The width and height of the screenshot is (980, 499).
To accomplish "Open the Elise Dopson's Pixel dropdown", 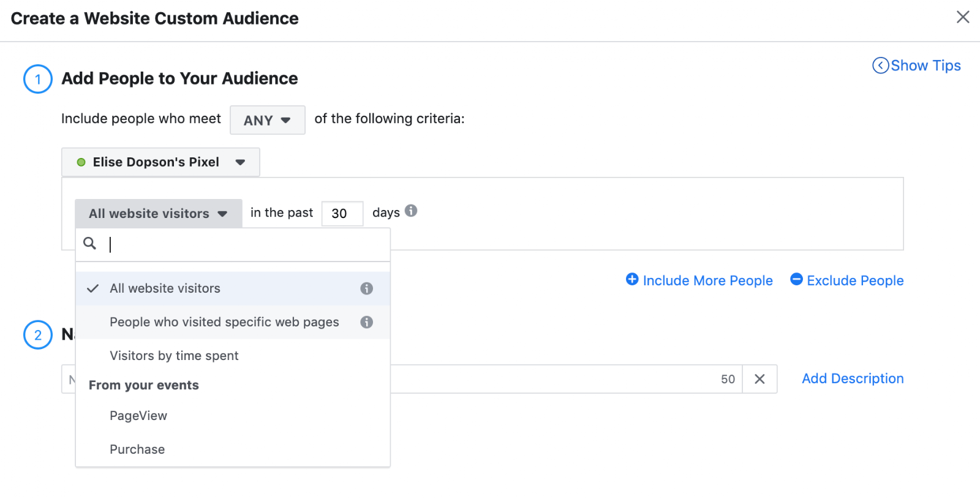I will click(160, 162).
